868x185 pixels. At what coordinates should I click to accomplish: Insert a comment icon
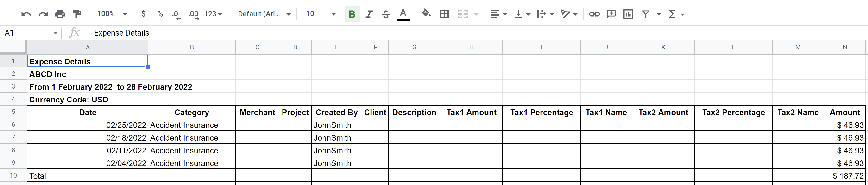tap(611, 14)
